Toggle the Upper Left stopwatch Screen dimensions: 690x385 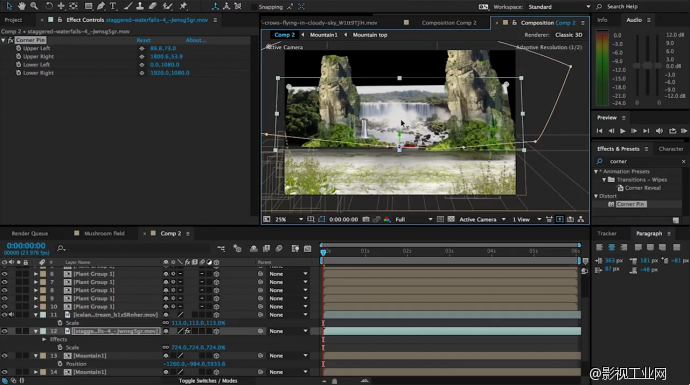pos(18,48)
